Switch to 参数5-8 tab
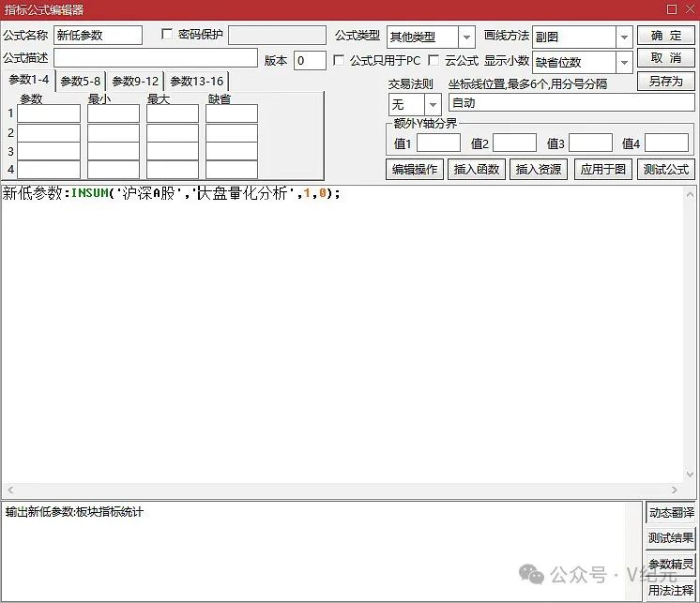 [x=81, y=82]
